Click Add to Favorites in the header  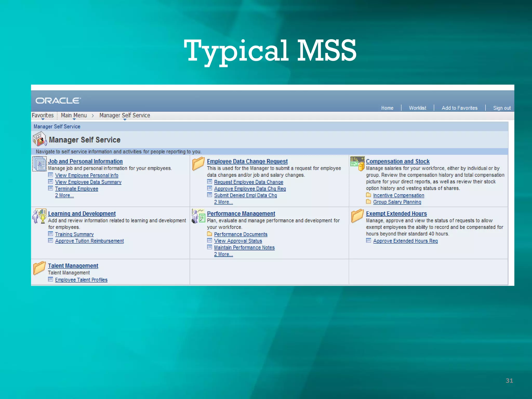(x=460, y=108)
